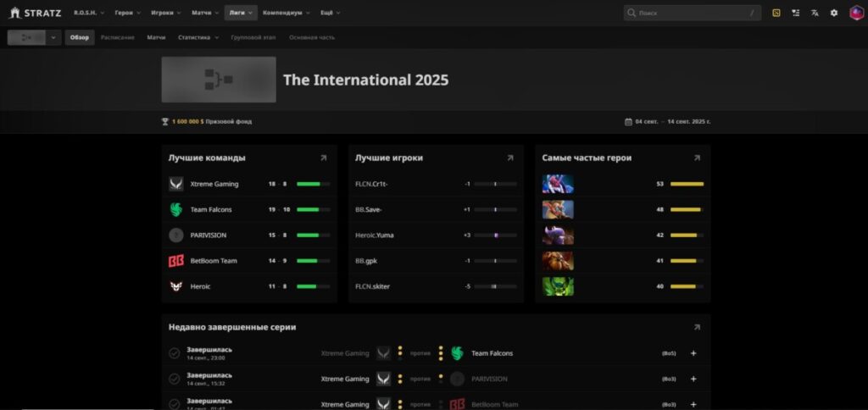Click the calendar date icon
This screenshot has width=868, height=410.
pyautogui.click(x=628, y=122)
